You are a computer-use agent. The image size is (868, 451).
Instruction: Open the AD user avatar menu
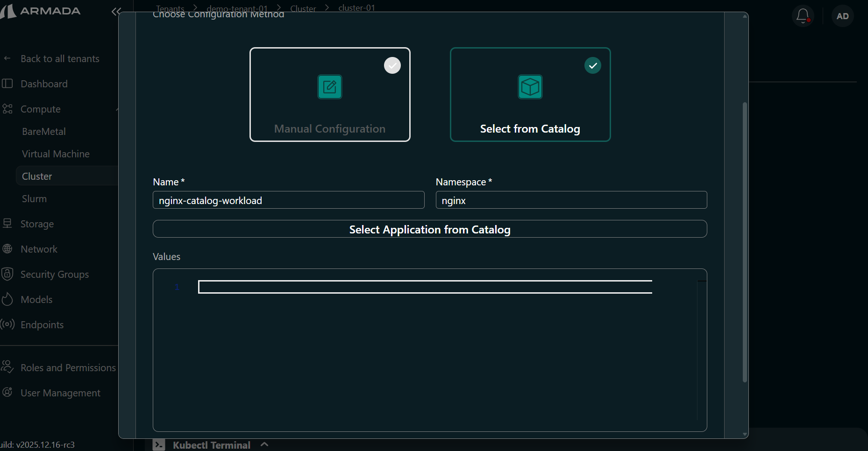(842, 16)
